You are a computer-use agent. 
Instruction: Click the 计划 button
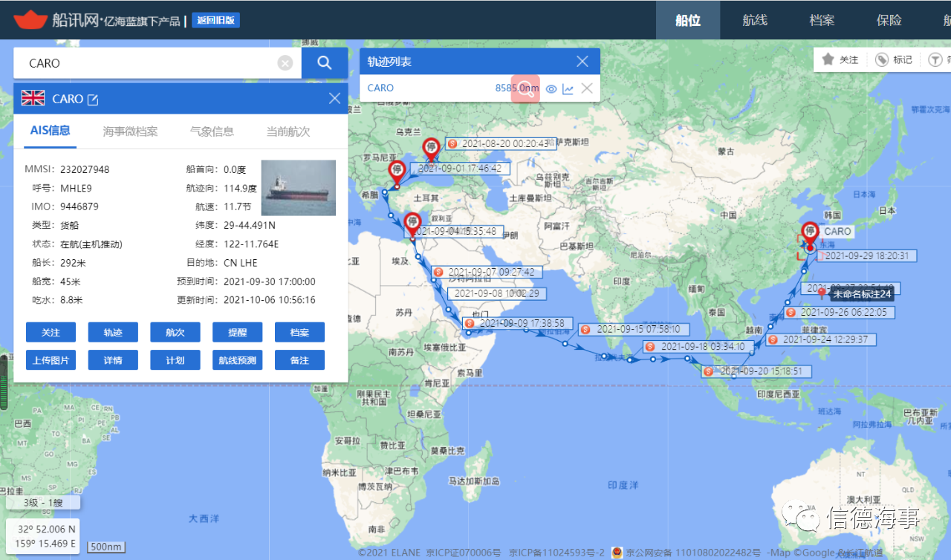[x=175, y=360]
